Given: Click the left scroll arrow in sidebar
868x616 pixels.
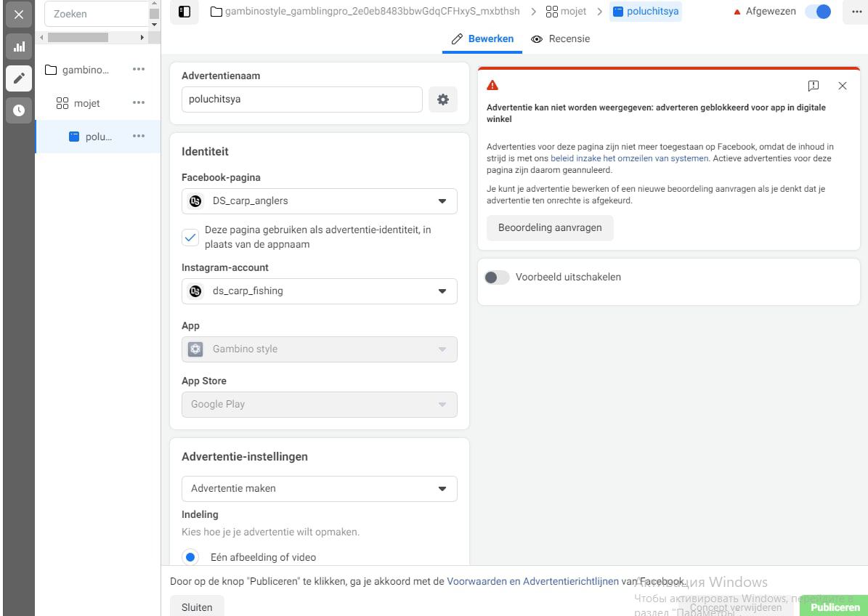Looking at the screenshot, I should point(41,38).
